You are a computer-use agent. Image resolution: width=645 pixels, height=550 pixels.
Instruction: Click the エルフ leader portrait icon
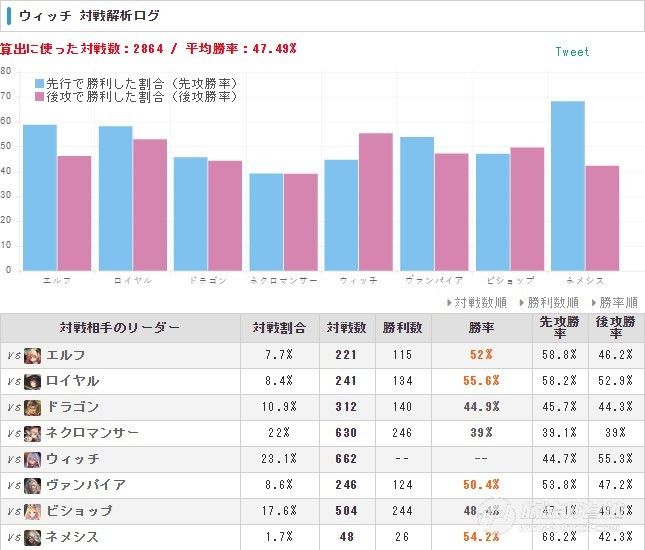[x=32, y=356]
